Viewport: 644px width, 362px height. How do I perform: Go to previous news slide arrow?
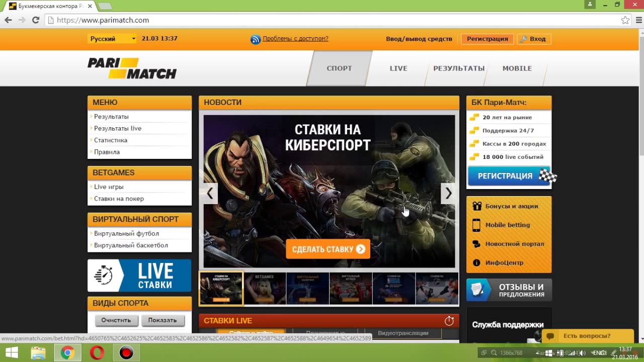coord(210,193)
